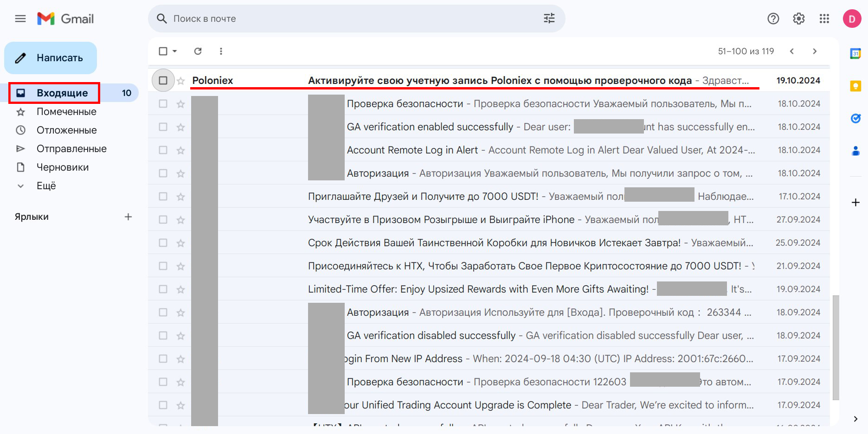868x434 pixels.
Task: Open Google Keep side panel icon
Action: coord(855,86)
